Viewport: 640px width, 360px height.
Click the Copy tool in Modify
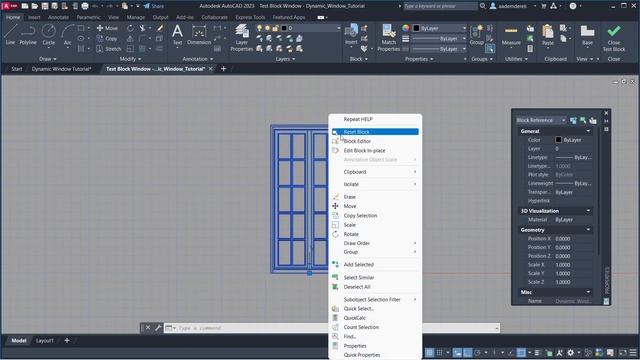pos(107,38)
